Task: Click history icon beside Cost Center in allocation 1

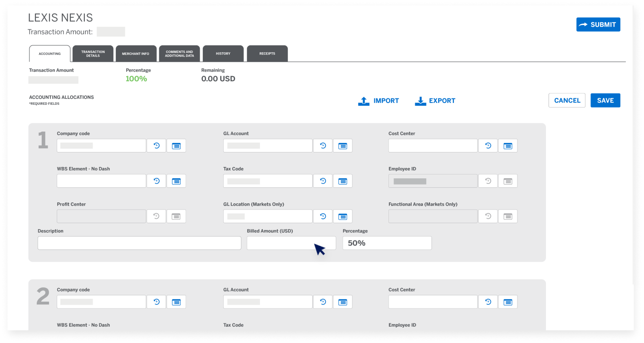Action: [x=488, y=146]
